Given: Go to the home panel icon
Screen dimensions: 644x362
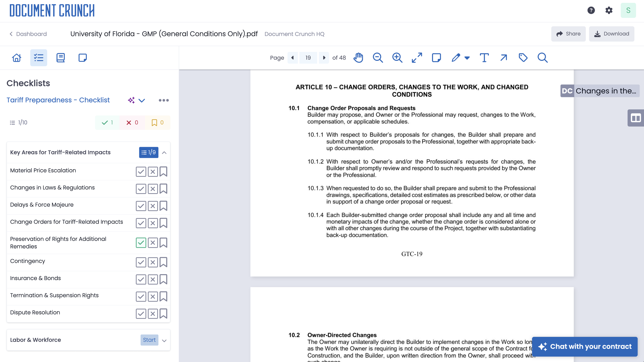Looking at the screenshot, I should 16,57.
